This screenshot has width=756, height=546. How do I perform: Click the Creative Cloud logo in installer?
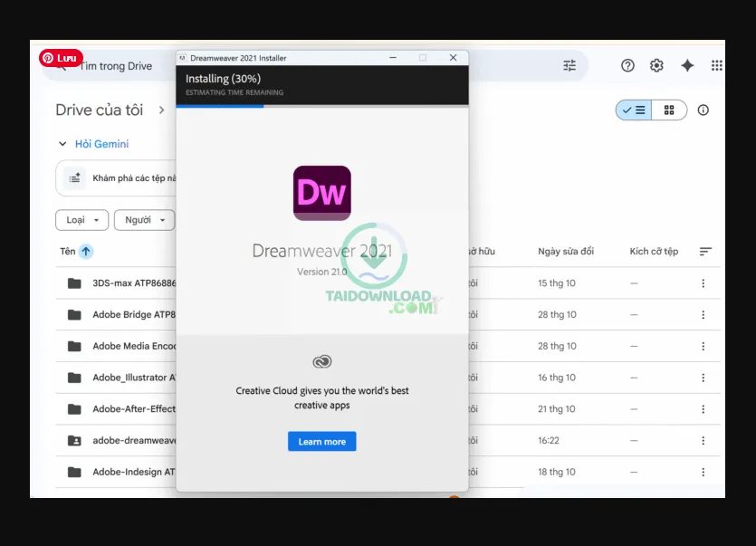coord(321,360)
